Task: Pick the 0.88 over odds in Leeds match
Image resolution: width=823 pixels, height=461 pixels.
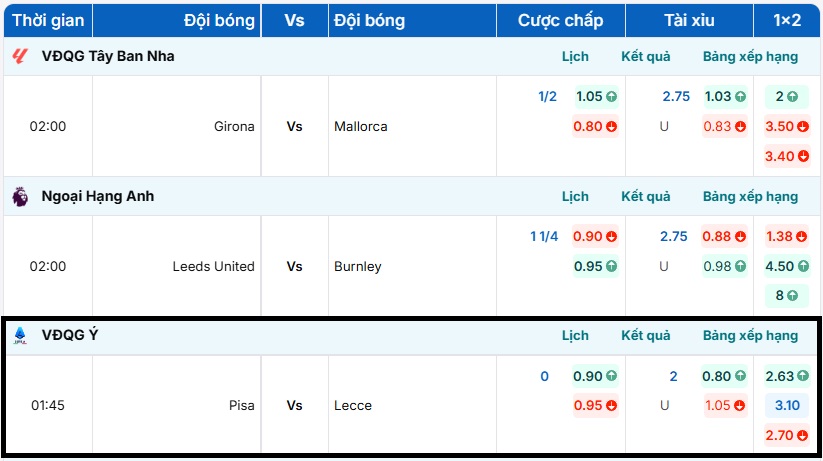Action: 724,236
